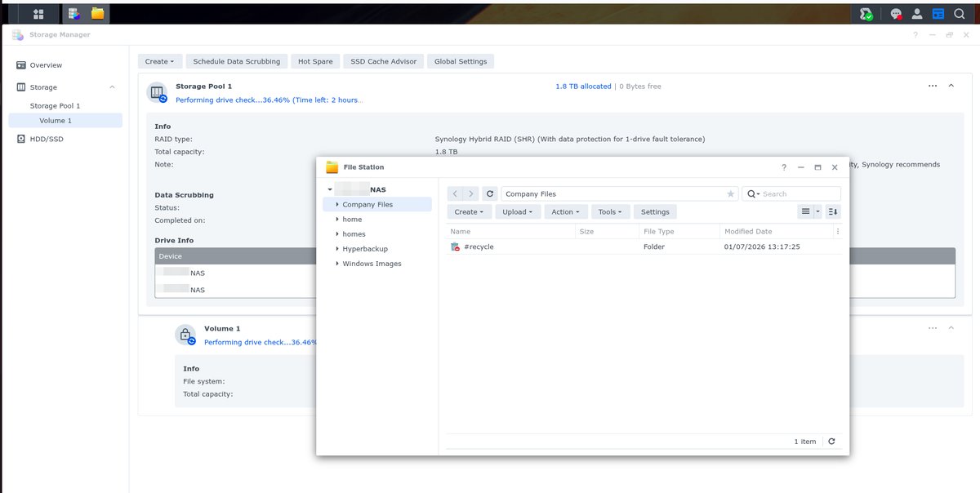Open SSD Cache Advisor
Viewport: 980px width, 493px height.
point(383,61)
